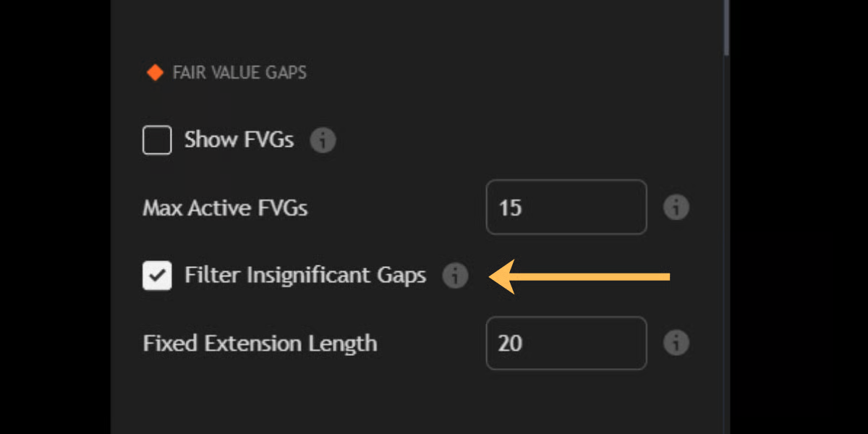Click the info icon for Max Active FVGs

(676, 208)
